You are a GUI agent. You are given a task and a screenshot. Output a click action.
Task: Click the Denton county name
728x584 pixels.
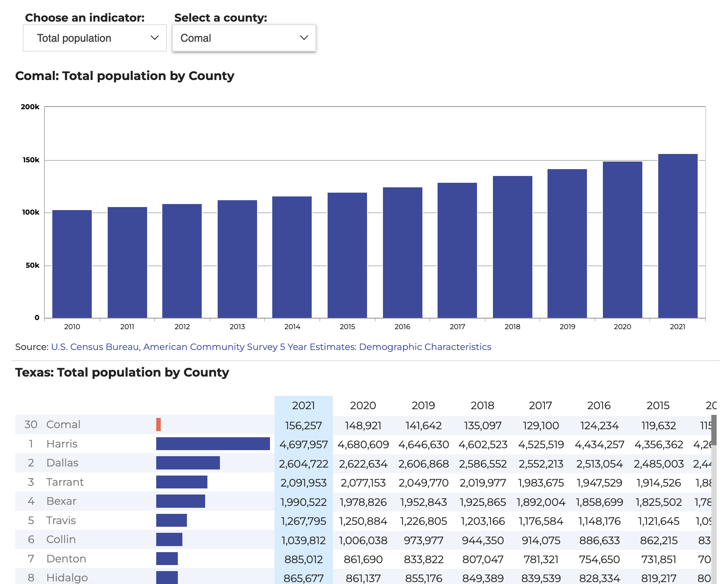(66, 559)
